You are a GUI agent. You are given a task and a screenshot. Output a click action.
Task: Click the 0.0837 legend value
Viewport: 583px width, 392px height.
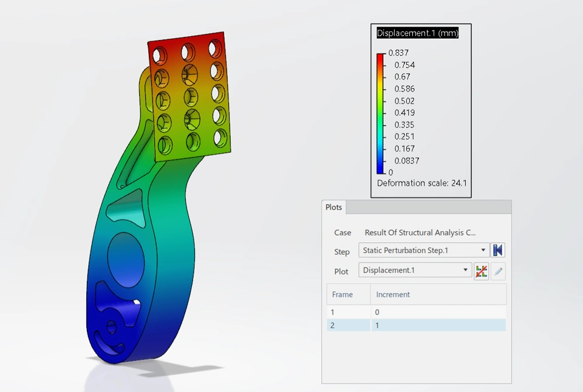407,161
